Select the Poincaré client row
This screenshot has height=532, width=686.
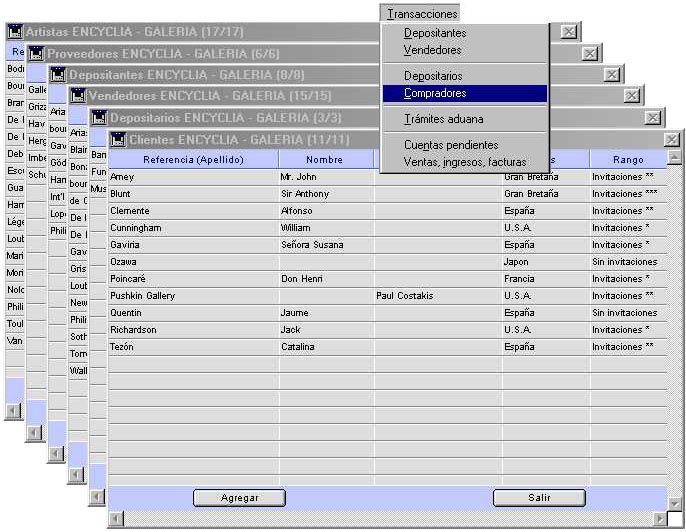click(x=388, y=279)
